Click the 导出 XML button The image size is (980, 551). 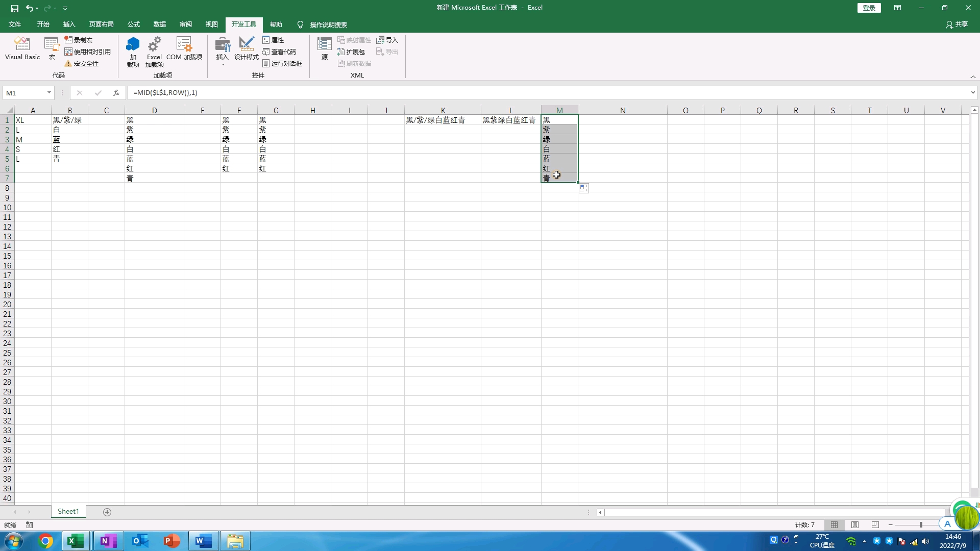[x=388, y=51]
